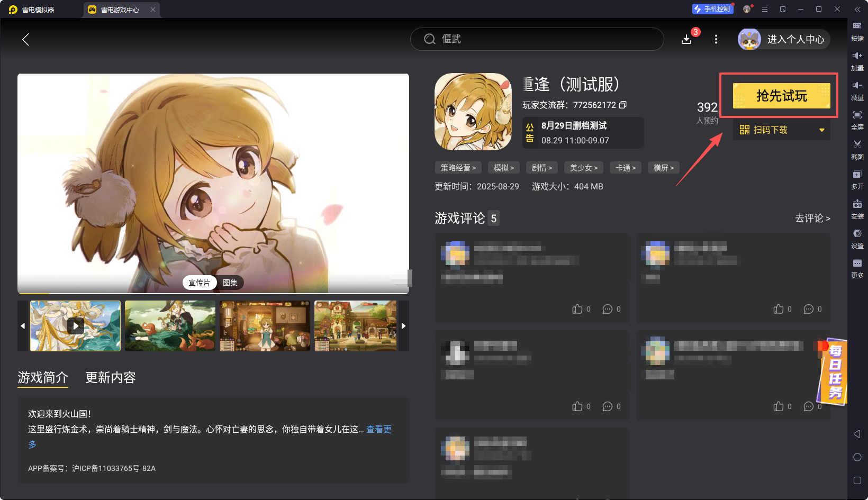The image size is (868, 500).
Task: Open the three-dot more options menu
Action: pyautogui.click(x=716, y=39)
